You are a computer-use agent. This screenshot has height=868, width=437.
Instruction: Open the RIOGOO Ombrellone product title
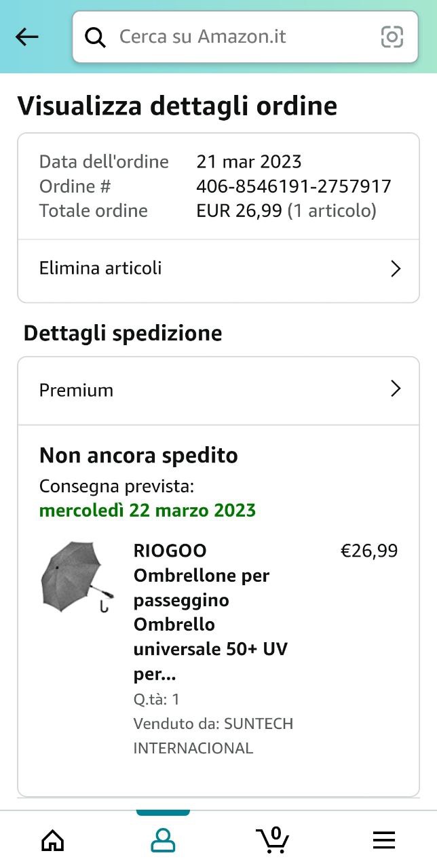coord(210,612)
